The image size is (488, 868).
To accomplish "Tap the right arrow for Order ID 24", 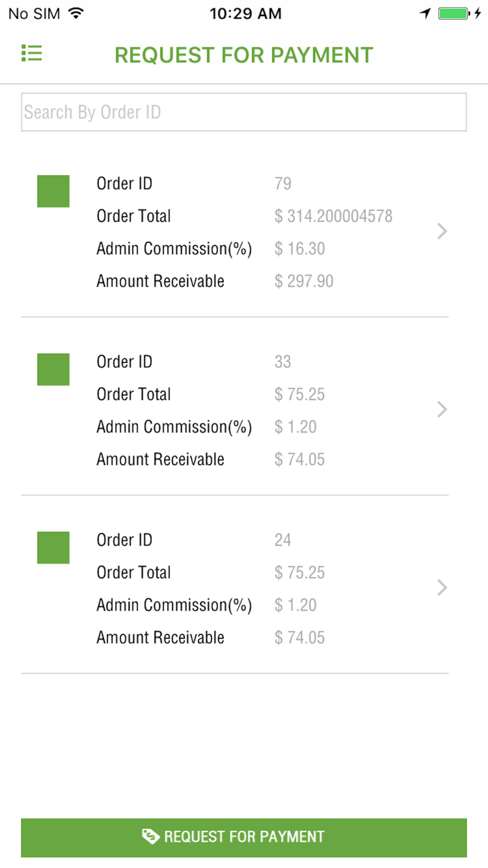I will pyautogui.click(x=442, y=588).
